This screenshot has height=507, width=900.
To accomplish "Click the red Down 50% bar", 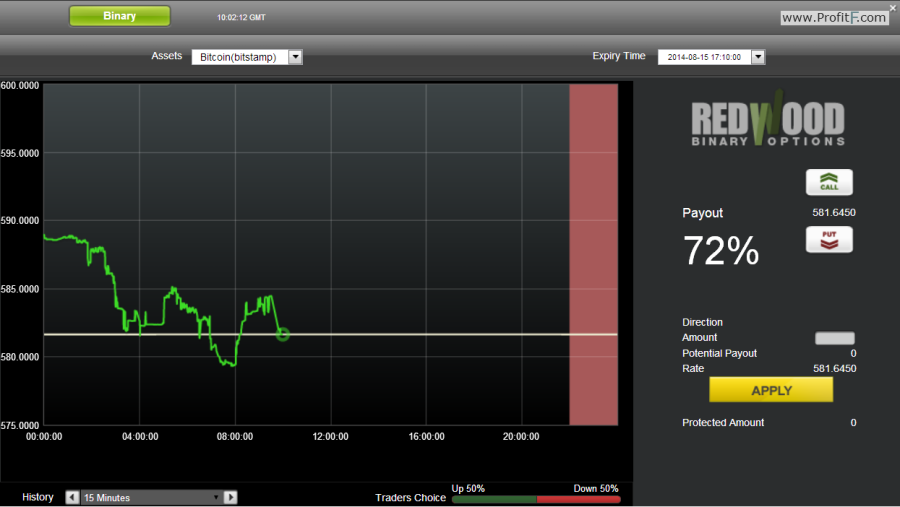I will [x=579, y=500].
